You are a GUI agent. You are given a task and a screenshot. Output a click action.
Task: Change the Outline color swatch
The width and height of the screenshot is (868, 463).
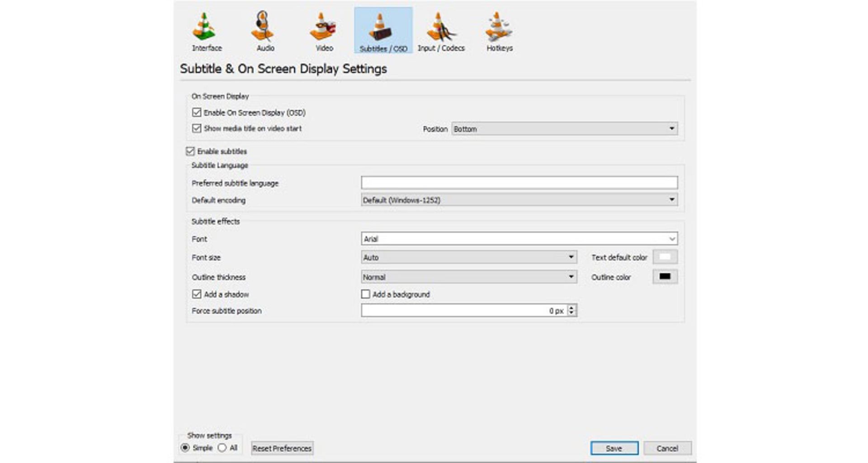(x=665, y=277)
